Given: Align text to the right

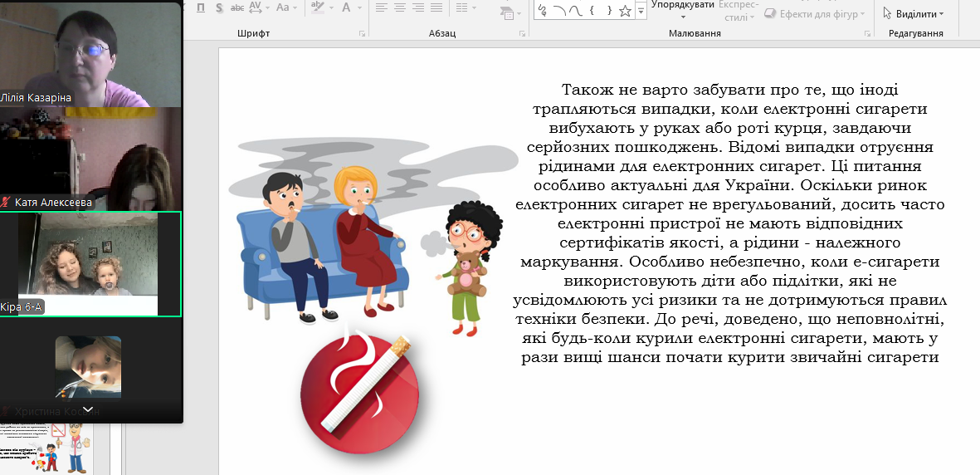Looking at the screenshot, I should pyautogui.click(x=418, y=7).
